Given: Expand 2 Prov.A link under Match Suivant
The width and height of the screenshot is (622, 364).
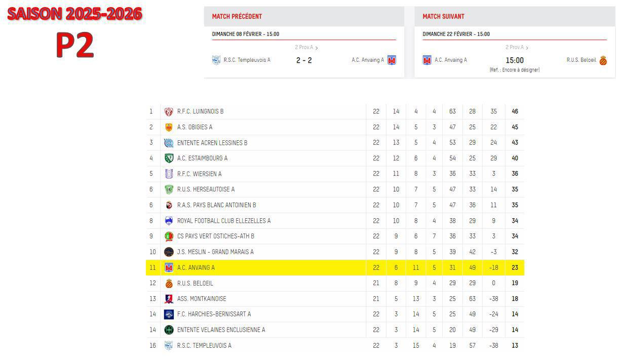Looking at the screenshot, I should [x=517, y=48].
